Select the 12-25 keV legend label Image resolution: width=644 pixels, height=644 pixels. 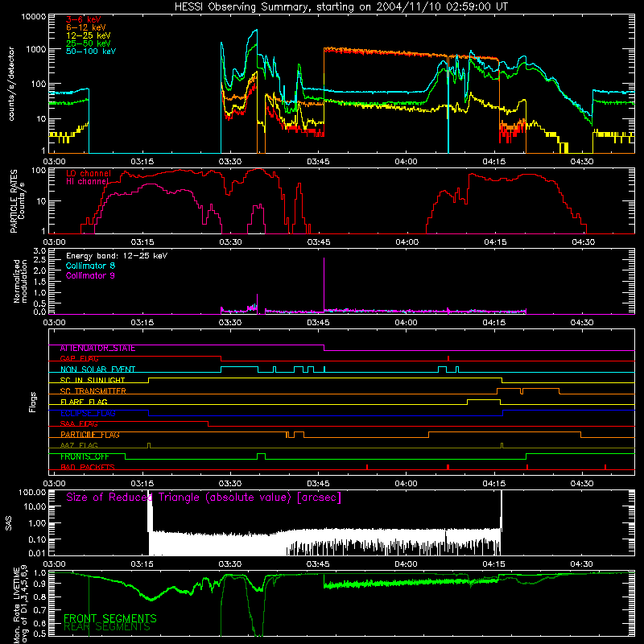(89, 35)
